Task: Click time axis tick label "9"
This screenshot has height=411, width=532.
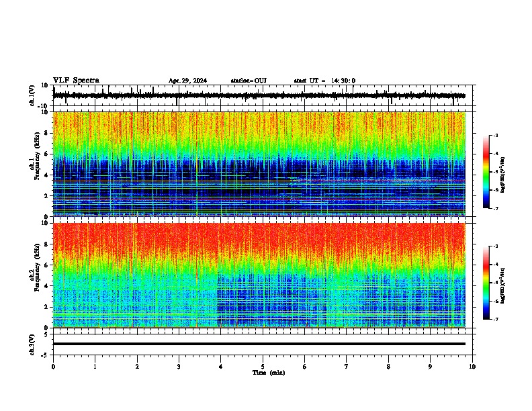Action: tap(430, 367)
